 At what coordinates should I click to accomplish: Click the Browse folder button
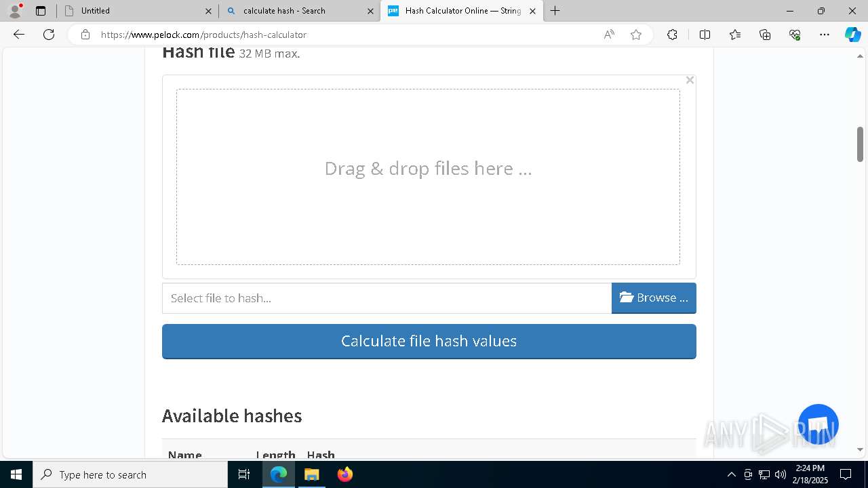click(654, 298)
